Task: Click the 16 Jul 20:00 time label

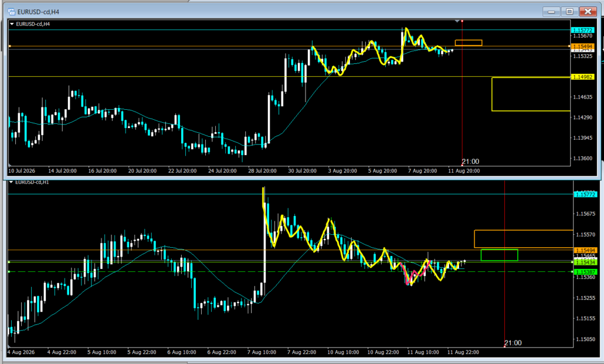Action: [x=103, y=170]
